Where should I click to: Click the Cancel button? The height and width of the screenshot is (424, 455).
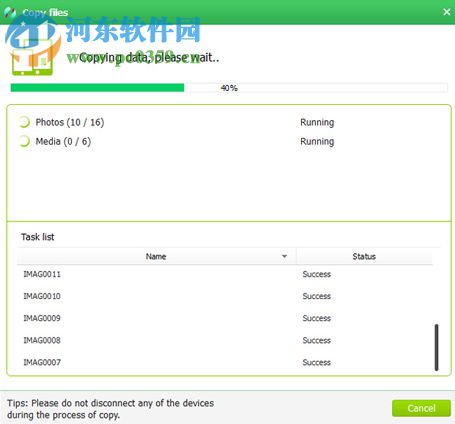[421, 408]
